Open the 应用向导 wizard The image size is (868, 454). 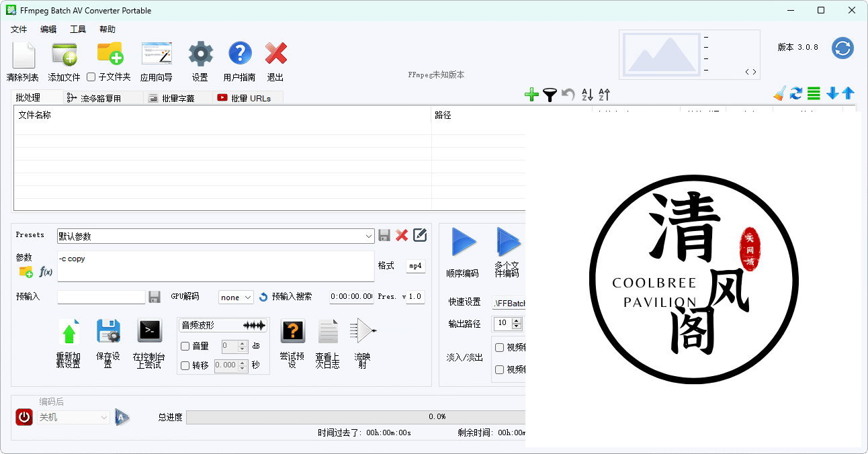click(157, 54)
